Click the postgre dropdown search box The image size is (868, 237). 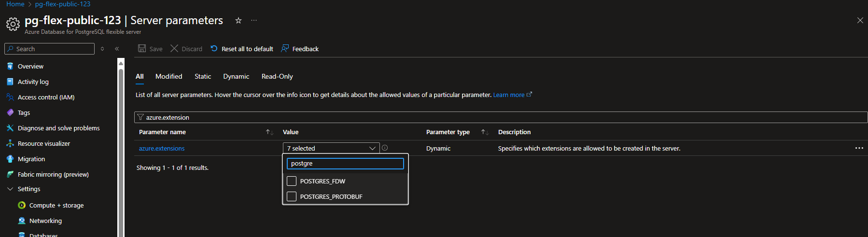(345, 164)
